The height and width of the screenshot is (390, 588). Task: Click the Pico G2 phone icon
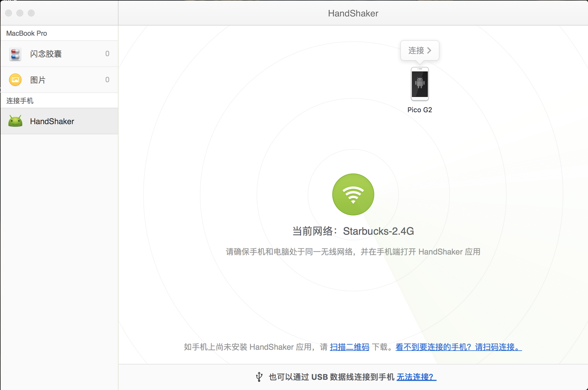click(x=420, y=84)
